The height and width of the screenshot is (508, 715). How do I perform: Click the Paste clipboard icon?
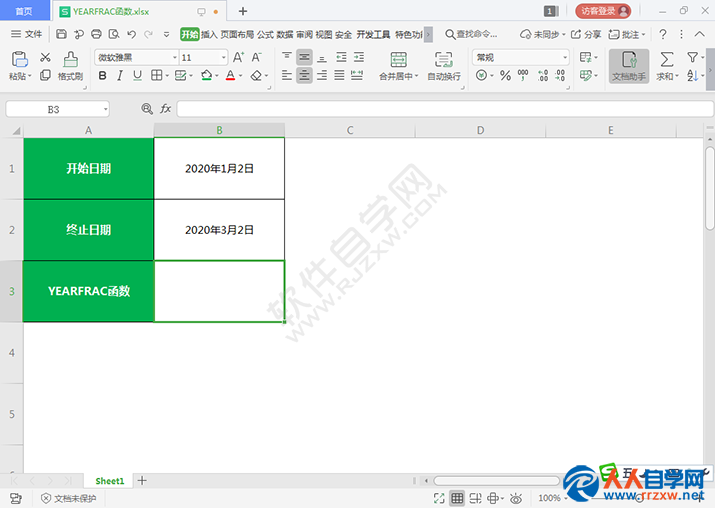point(19,60)
